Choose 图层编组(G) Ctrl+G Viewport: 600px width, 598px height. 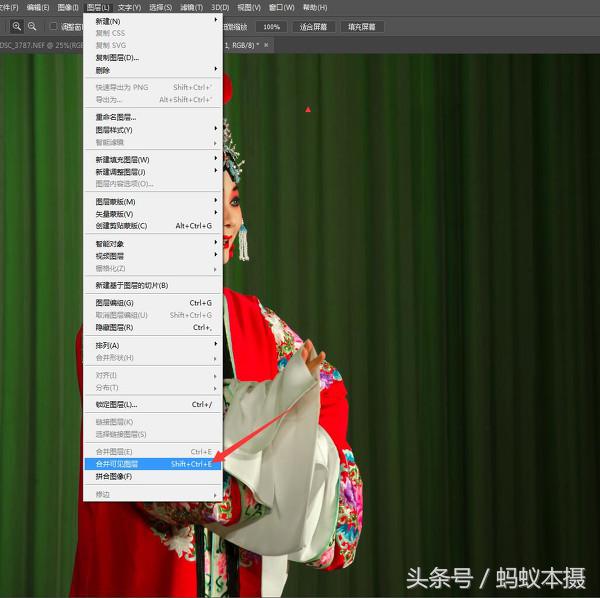[x=153, y=303]
